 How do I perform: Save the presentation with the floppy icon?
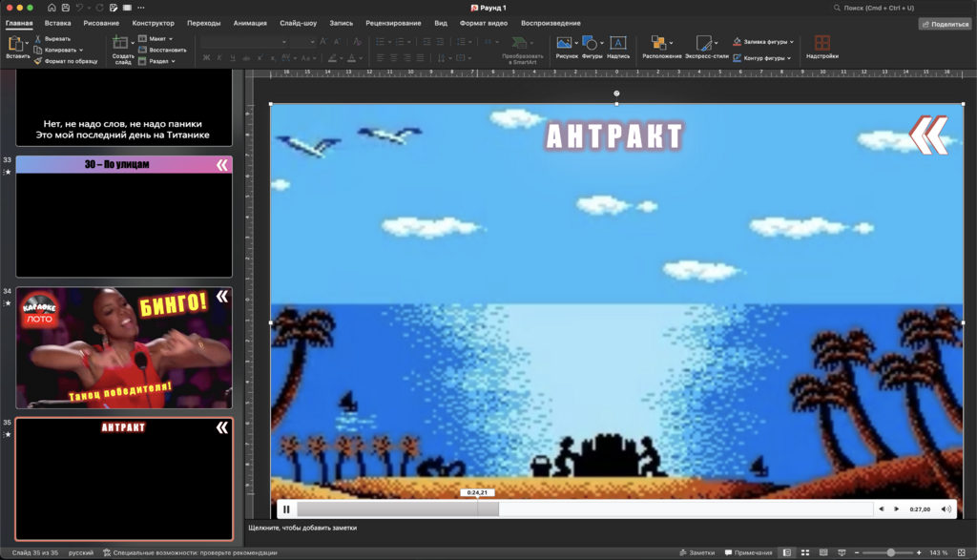pyautogui.click(x=66, y=8)
